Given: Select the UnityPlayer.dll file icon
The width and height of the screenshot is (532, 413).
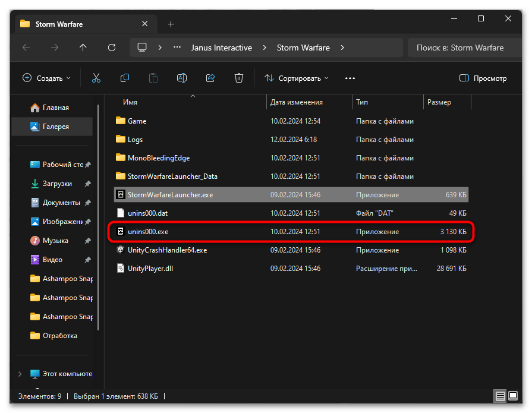Looking at the screenshot, I should [x=121, y=268].
